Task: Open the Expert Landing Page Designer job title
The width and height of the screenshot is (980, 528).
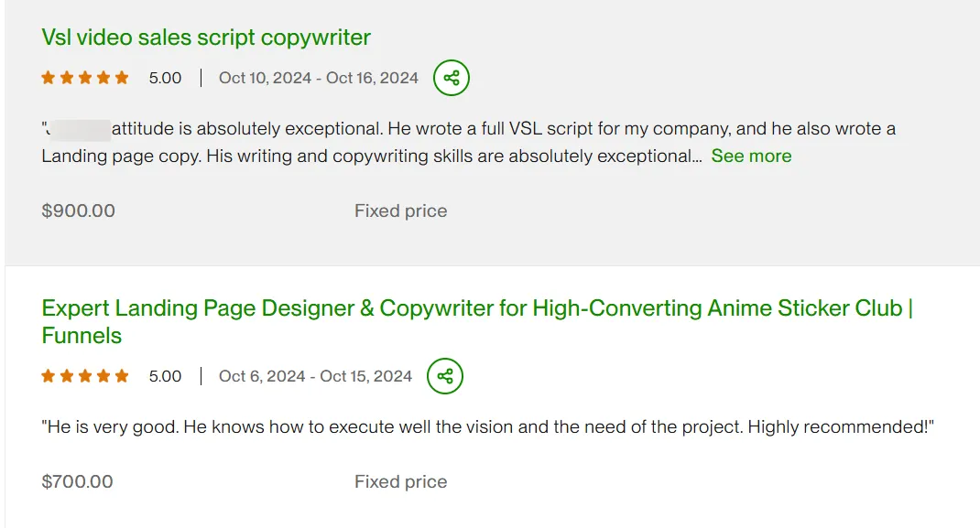Action: pyautogui.click(x=477, y=321)
